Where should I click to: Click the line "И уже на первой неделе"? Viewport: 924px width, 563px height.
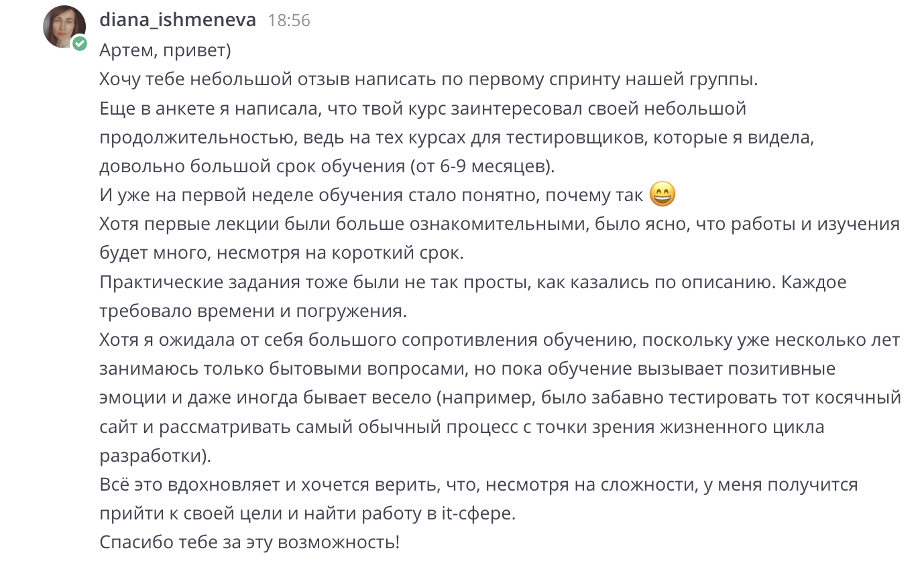(x=371, y=195)
